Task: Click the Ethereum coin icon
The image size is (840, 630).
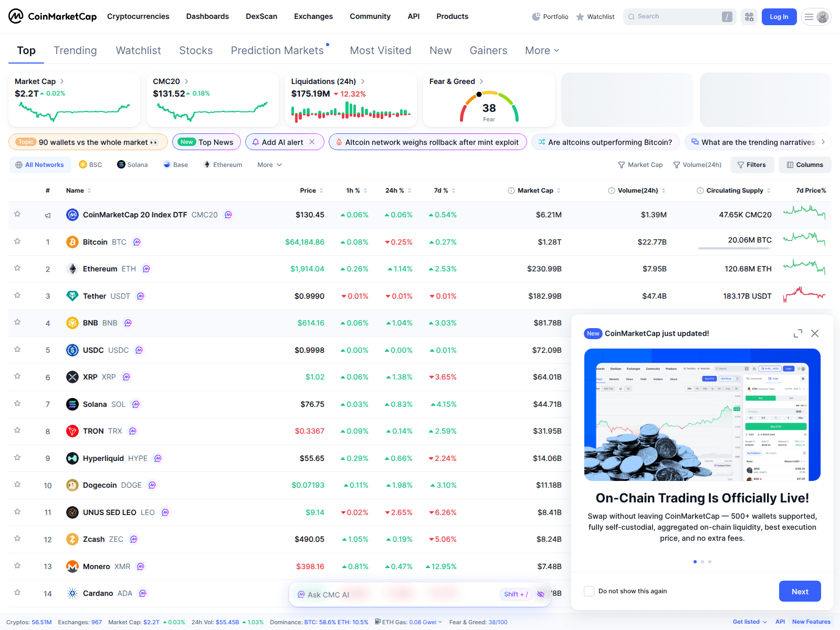Action: pyautogui.click(x=72, y=269)
